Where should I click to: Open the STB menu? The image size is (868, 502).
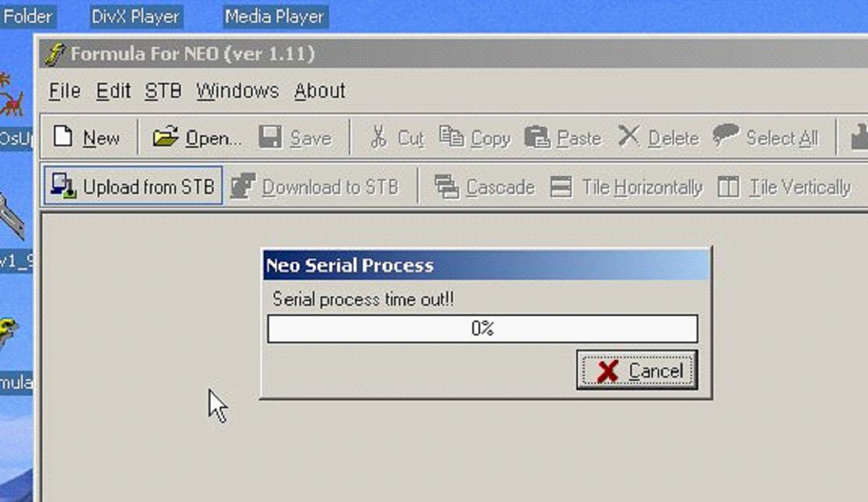coord(163,91)
